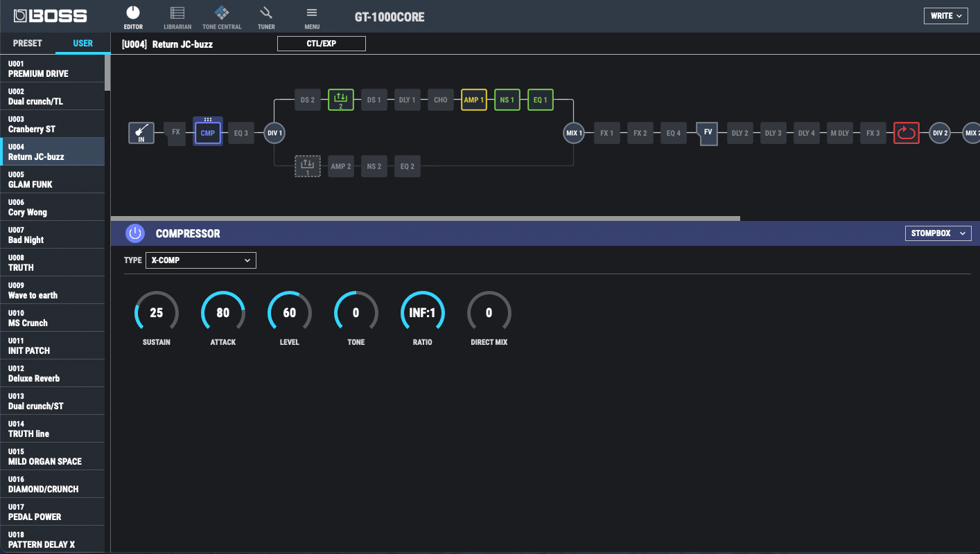980x554 pixels.
Task: Select patch U012 Deluxe Reverb
Action: tap(52, 373)
